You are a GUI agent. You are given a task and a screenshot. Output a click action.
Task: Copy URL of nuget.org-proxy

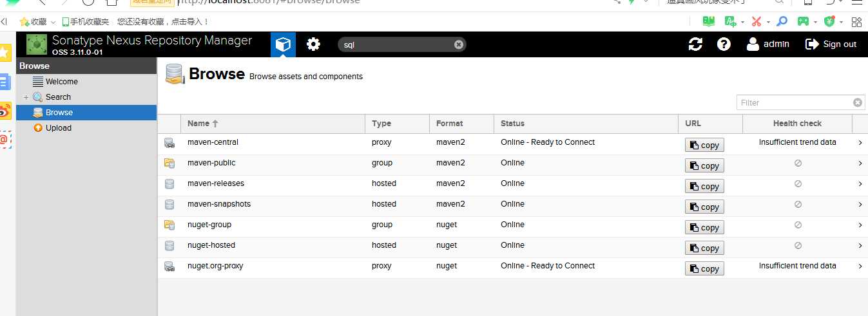click(704, 268)
